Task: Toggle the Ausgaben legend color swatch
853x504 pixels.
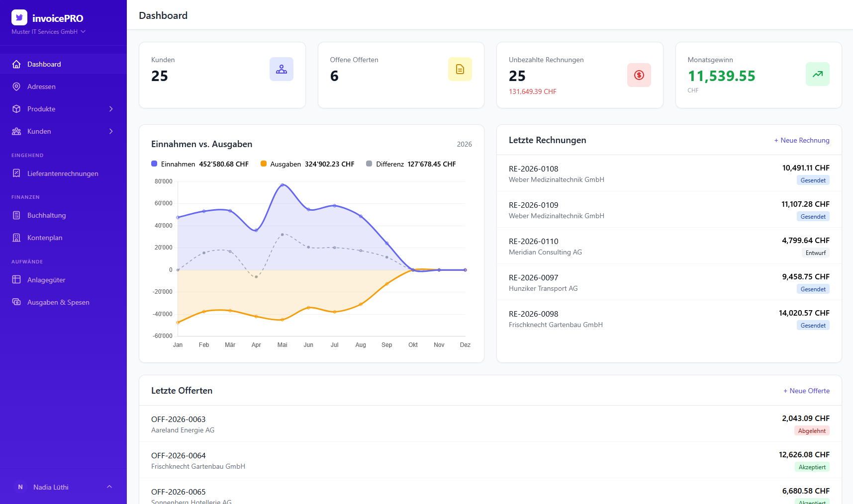Action: (x=264, y=164)
